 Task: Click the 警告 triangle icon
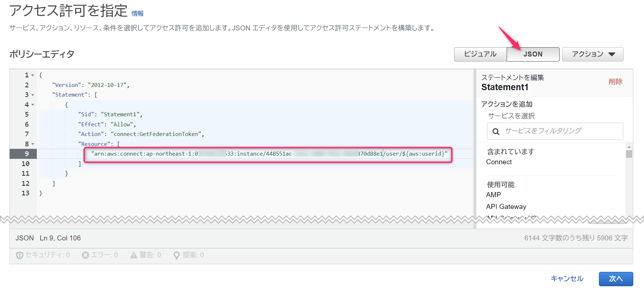(x=134, y=255)
